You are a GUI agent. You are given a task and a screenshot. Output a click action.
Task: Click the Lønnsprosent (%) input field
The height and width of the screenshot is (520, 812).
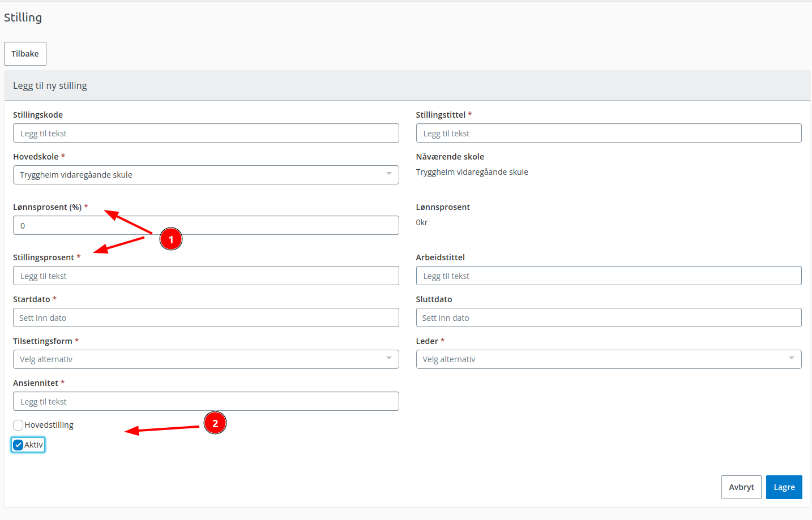click(x=206, y=225)
